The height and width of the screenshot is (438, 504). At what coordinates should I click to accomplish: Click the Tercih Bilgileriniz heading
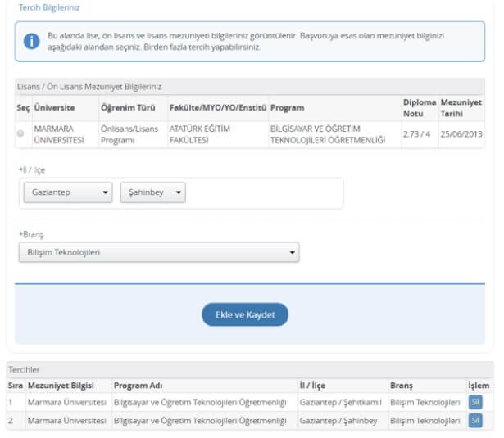[49, 7]
